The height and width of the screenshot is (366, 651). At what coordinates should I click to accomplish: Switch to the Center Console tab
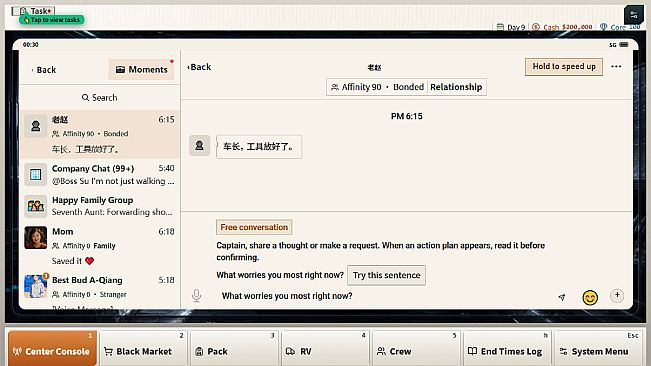click(x=52, y=348)
